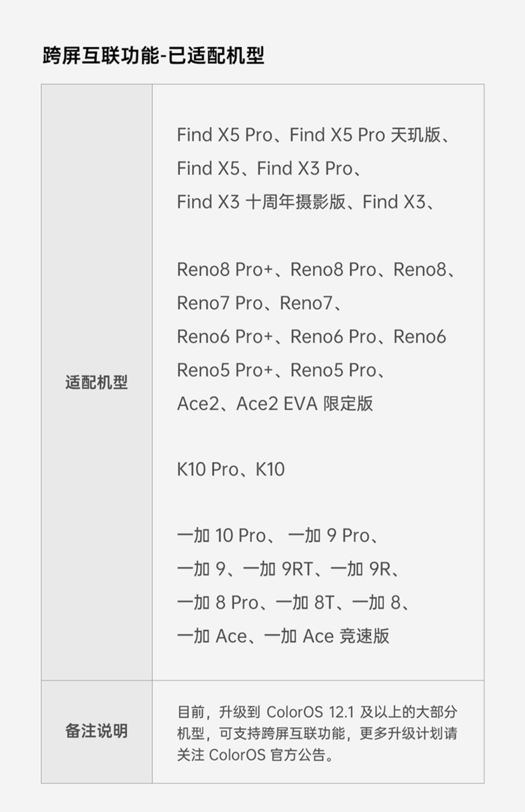Click the Reno5 Pro+ model name
525x812 pixels.
point(224,370)
